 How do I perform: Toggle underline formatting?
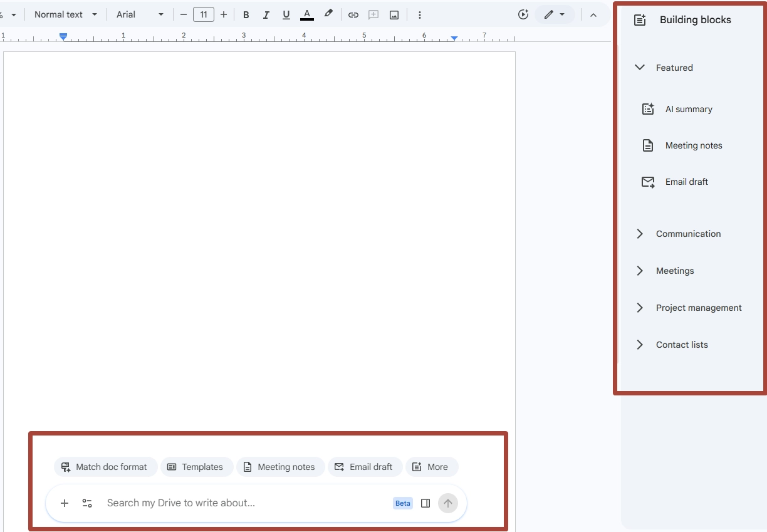click(x=286, y=14)
